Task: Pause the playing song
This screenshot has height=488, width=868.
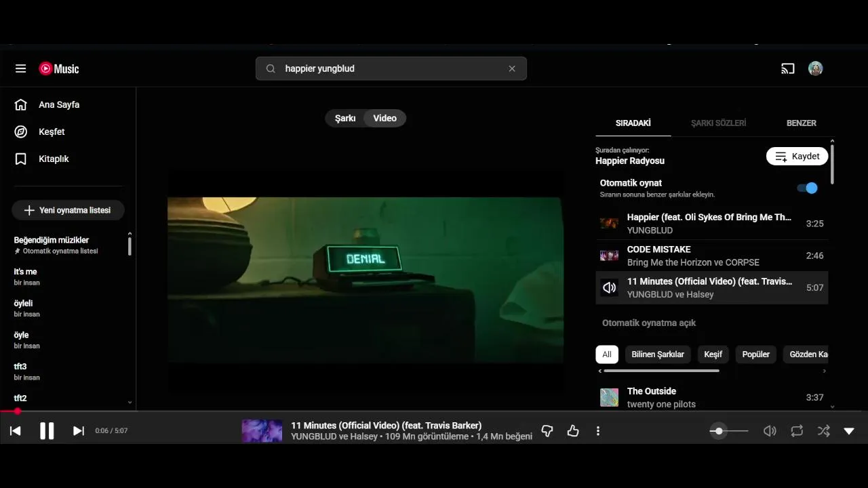Action: tap(47, 431)
